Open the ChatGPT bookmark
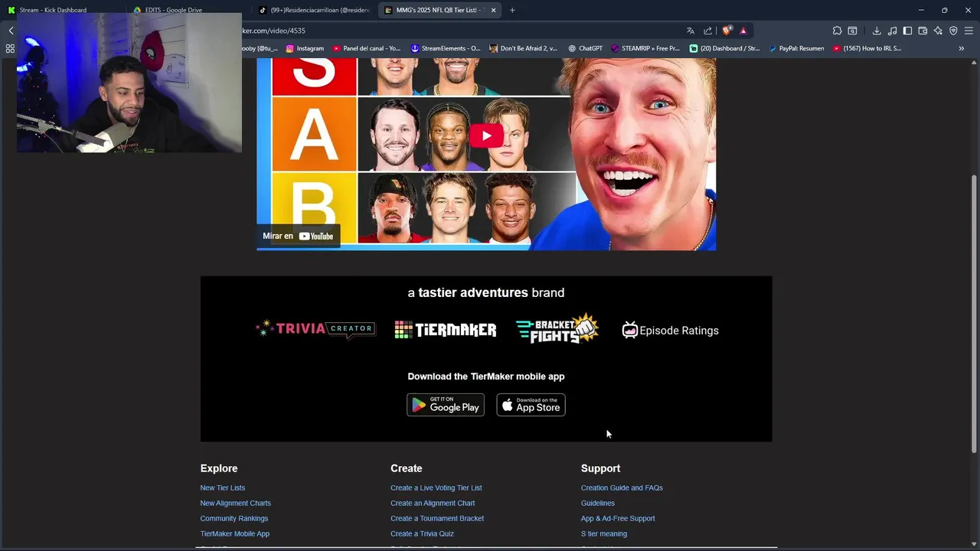 coord(585,48)
